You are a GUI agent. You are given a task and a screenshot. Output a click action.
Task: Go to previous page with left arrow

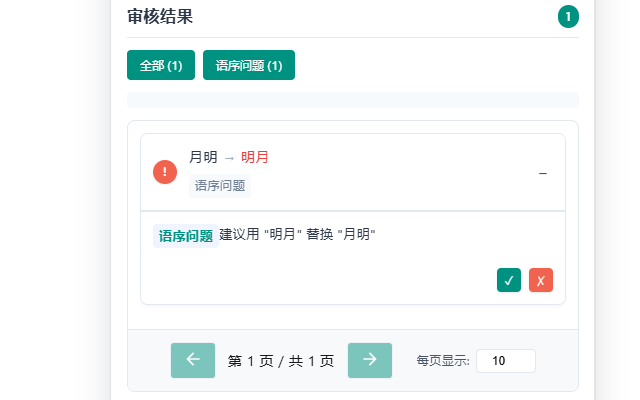coord(193,360)
